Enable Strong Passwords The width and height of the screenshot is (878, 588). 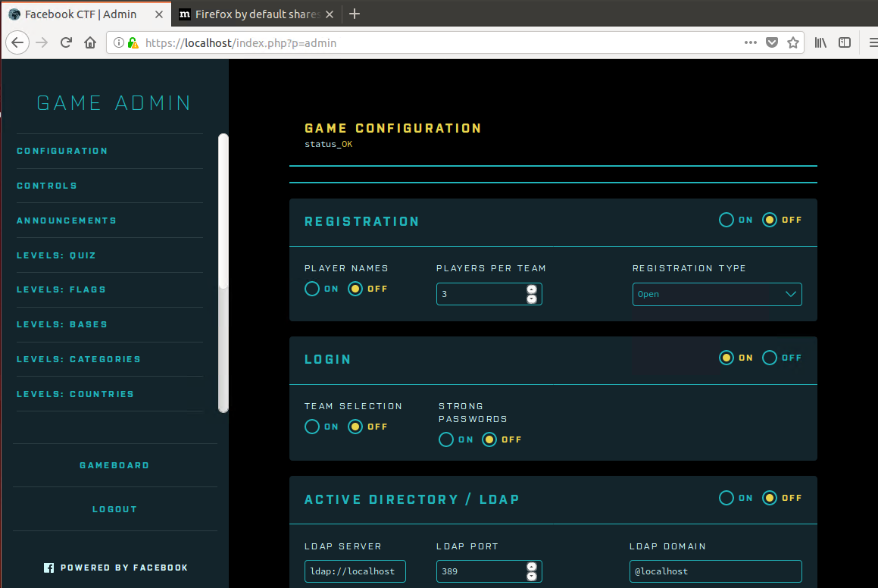(446, 439)
